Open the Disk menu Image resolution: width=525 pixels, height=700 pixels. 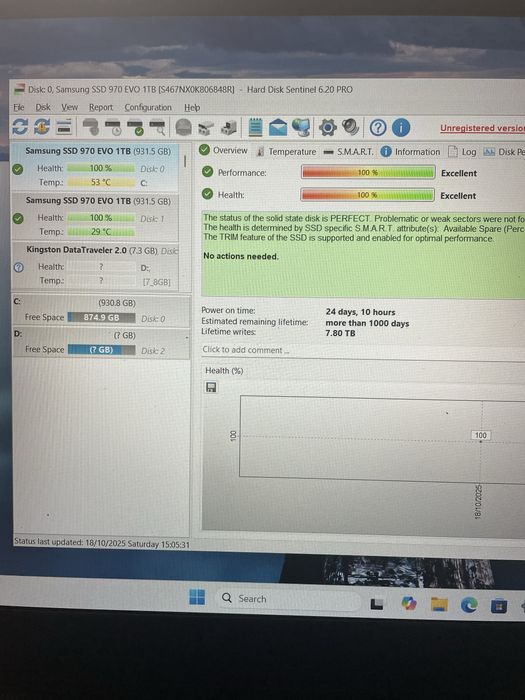(x=43, y=107)
